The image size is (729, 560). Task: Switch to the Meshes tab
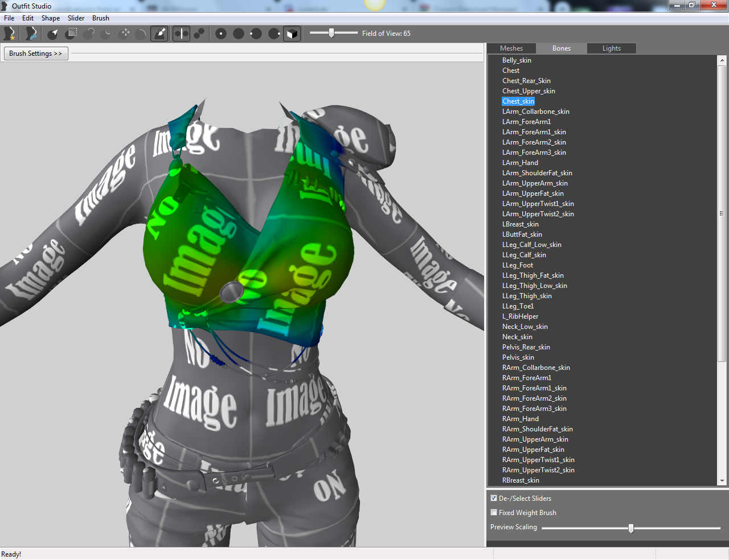(511, 48)
